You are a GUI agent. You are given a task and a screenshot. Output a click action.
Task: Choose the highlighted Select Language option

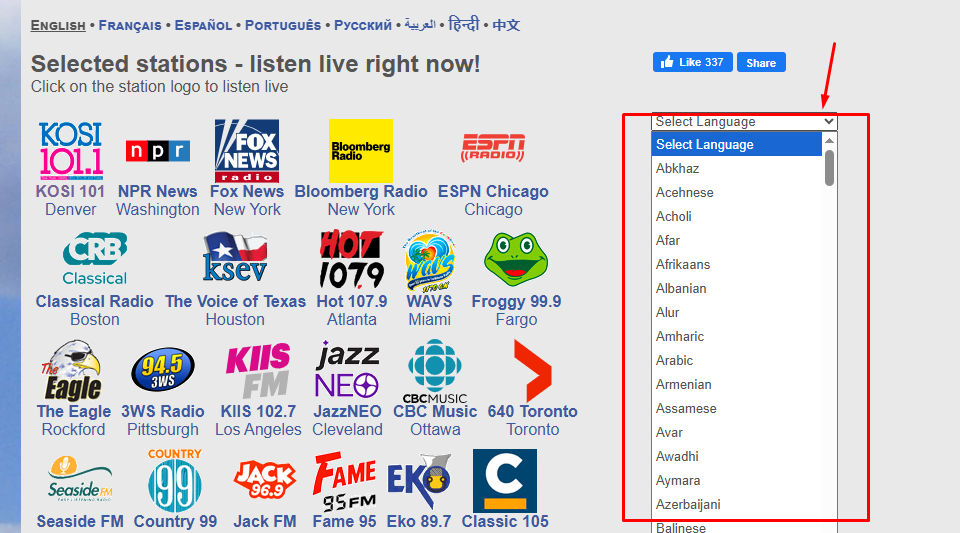pyautogui.click(x=737, y=144)
